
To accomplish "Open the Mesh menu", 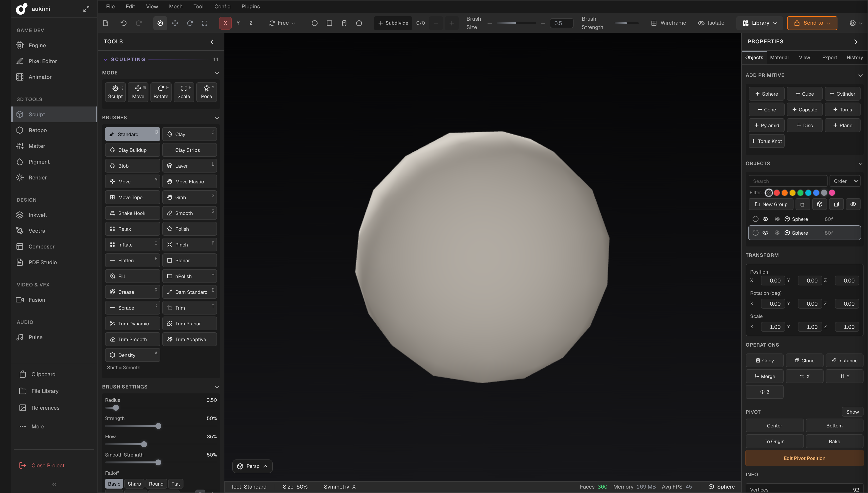I will click(176, 6).
